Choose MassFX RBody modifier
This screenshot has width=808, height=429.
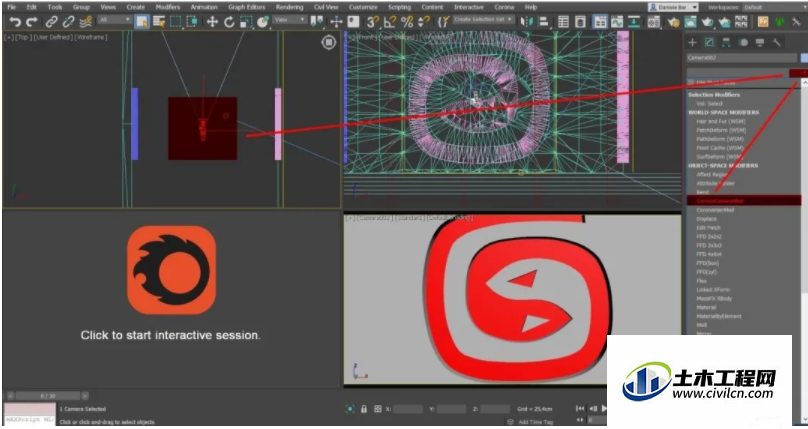click(714, 298)
